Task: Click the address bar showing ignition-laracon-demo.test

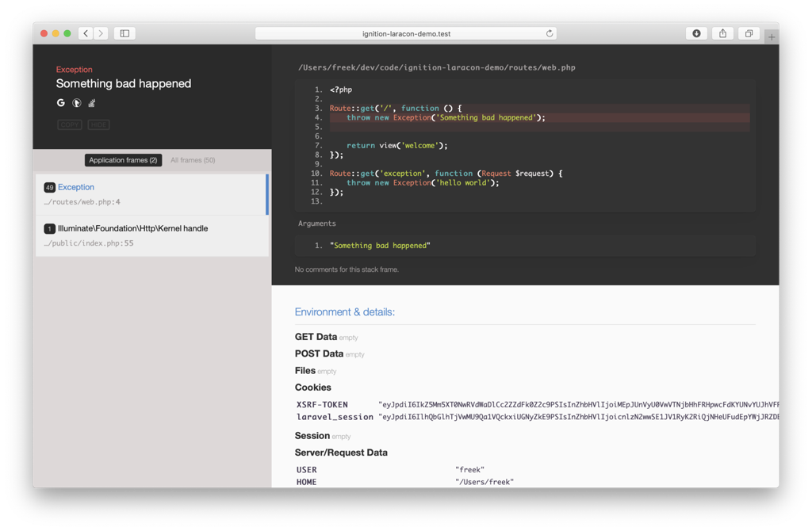Action: click(x=405, y=33)
